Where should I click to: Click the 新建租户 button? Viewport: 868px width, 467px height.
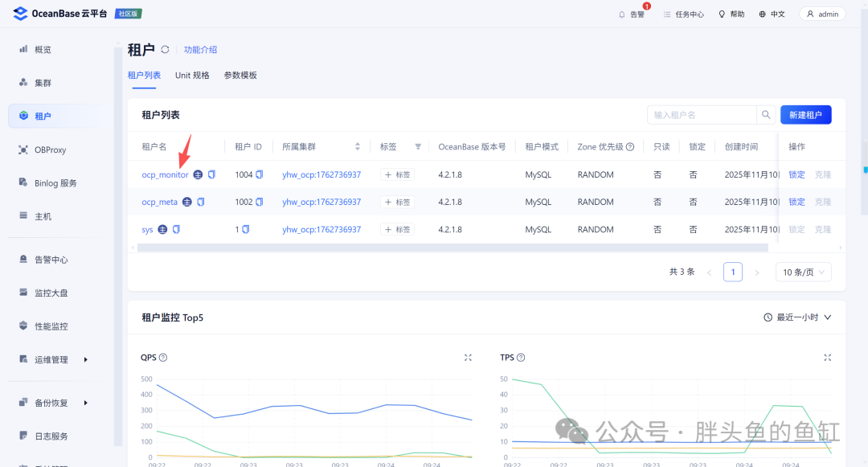click(x=805, y=114)
